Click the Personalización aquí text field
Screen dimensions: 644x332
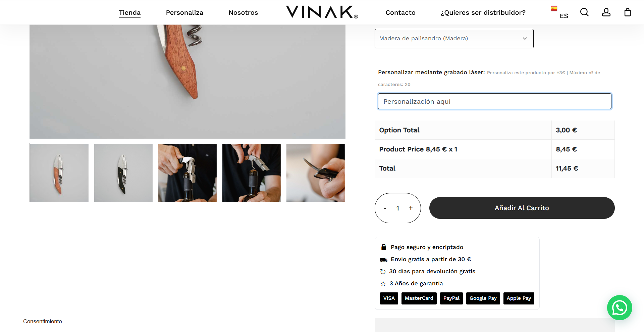pos(494,101)
